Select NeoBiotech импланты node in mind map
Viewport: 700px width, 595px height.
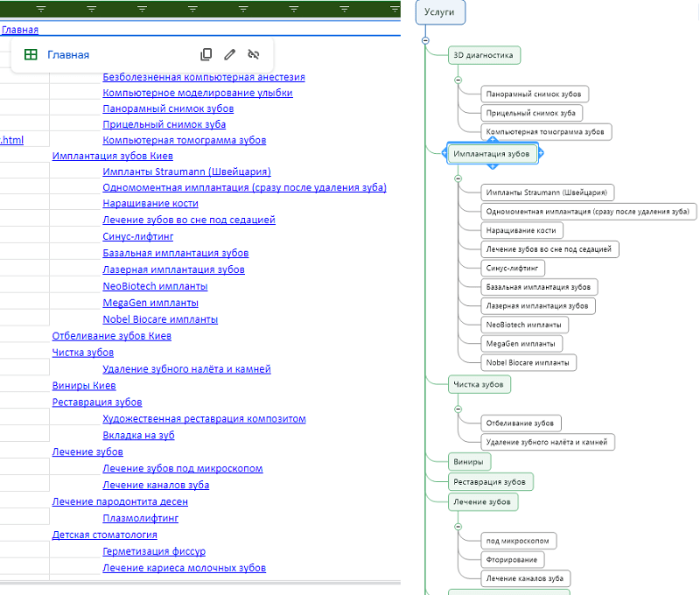coord(524,325)
